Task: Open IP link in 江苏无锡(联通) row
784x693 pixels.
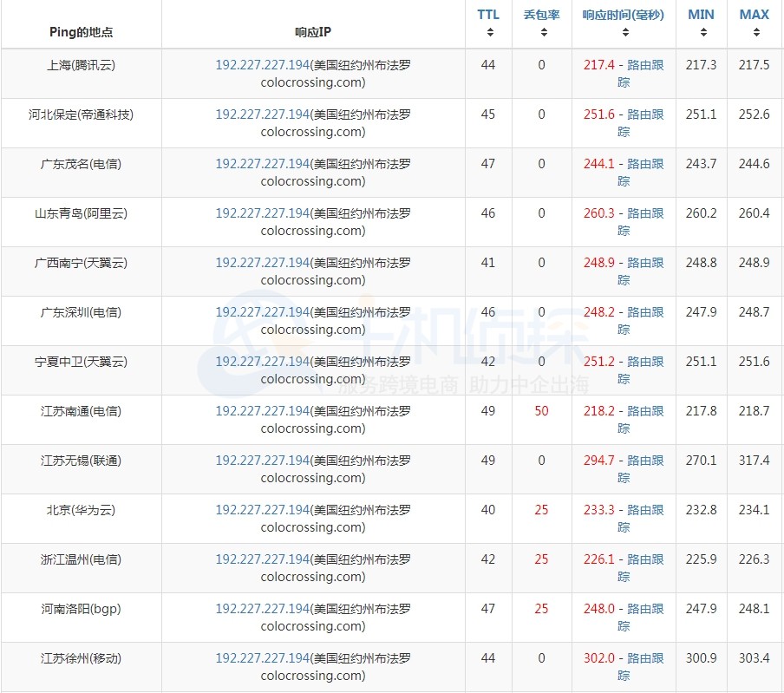Action: click(263, 461)
